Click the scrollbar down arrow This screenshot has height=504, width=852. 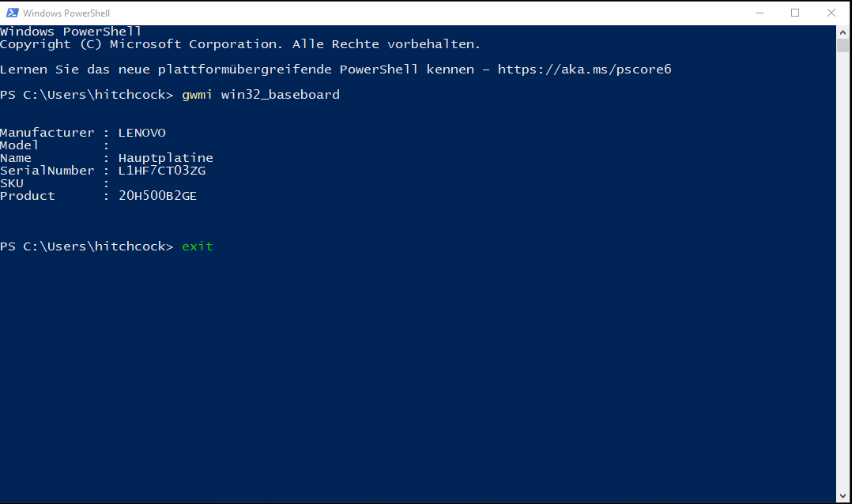843,497
